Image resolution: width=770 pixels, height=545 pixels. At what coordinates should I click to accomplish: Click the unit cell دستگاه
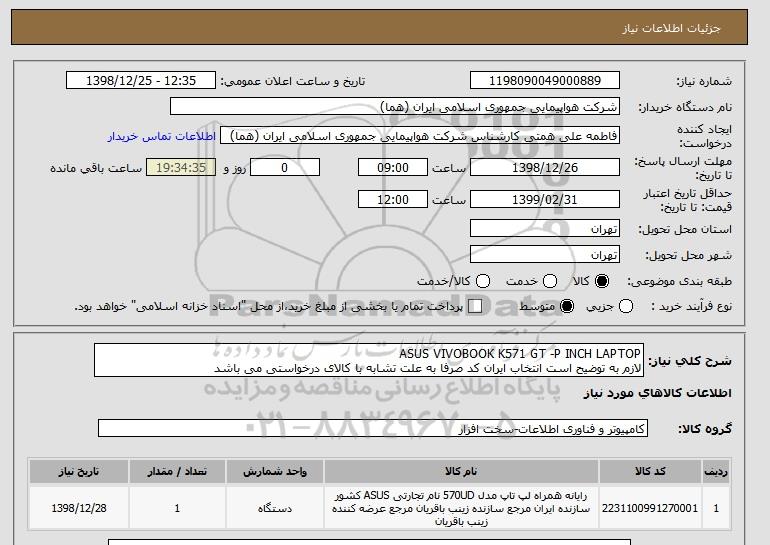click(275, 508)
